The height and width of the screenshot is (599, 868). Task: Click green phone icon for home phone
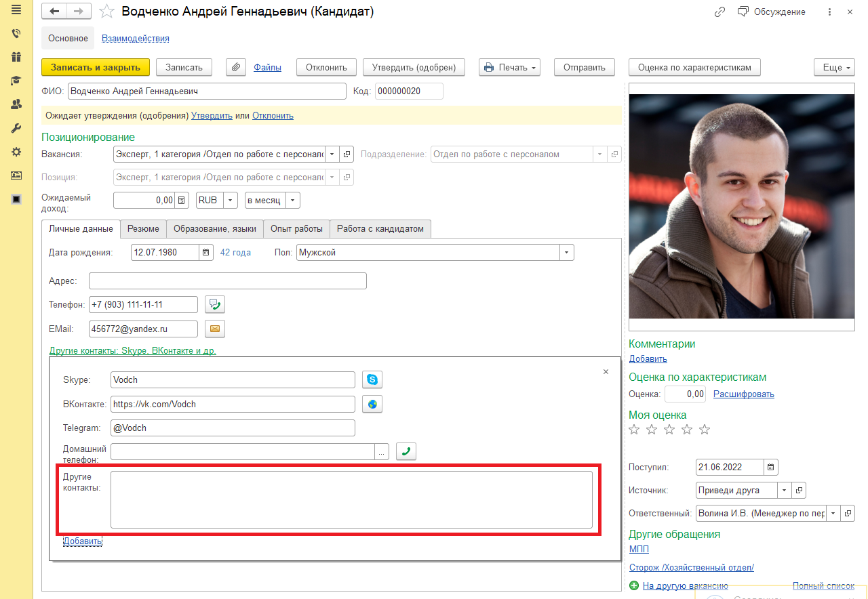[x=406, y=451]
